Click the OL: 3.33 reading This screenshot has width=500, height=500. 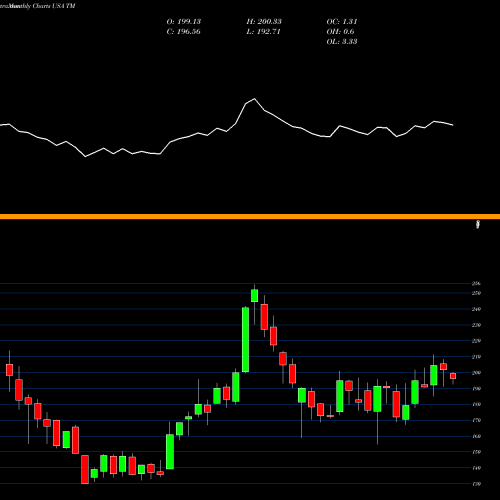pos(342,42)
